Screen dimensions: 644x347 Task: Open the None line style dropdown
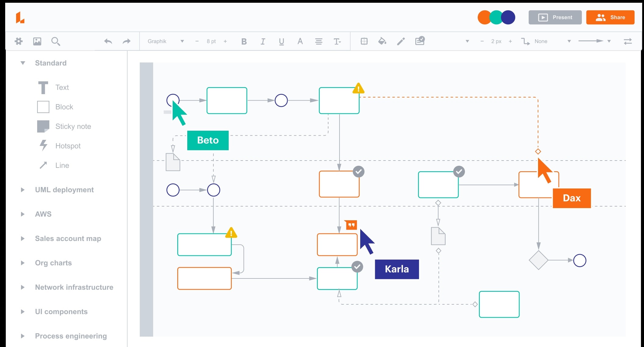tap(552, 41)
